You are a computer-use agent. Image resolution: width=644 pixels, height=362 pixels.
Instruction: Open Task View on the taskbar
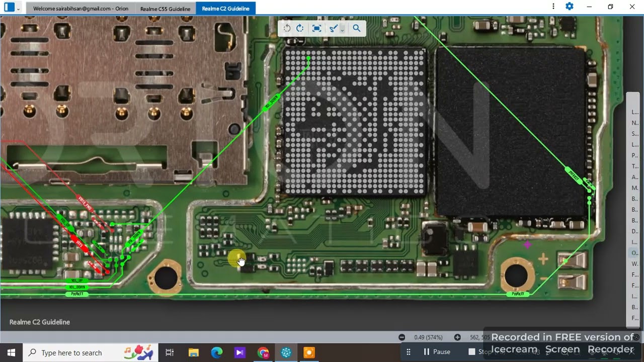coord(170,352)
